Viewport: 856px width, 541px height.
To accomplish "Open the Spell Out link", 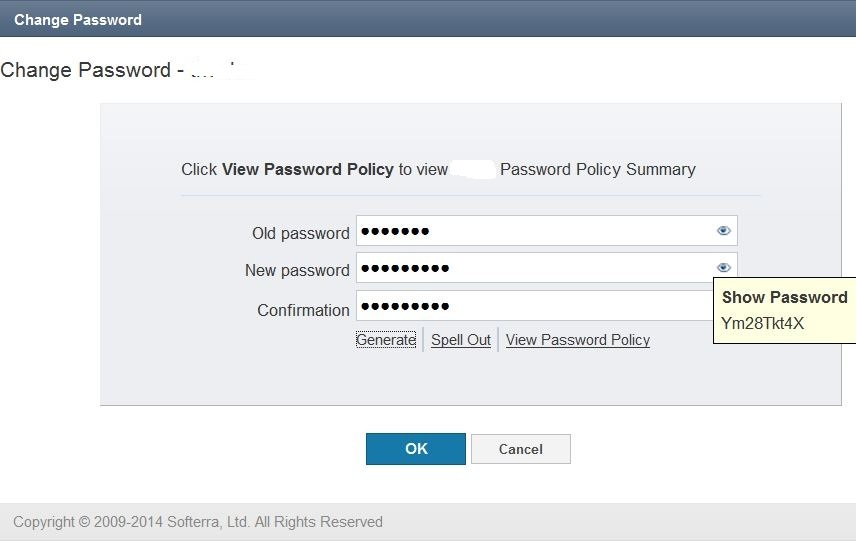I will pos(461,340).
